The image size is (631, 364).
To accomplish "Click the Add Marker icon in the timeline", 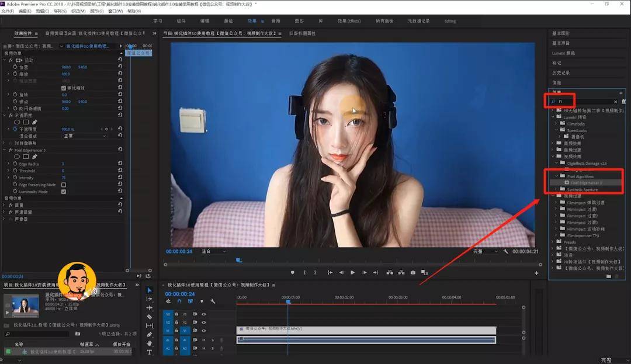I will [x=202, y=301].
